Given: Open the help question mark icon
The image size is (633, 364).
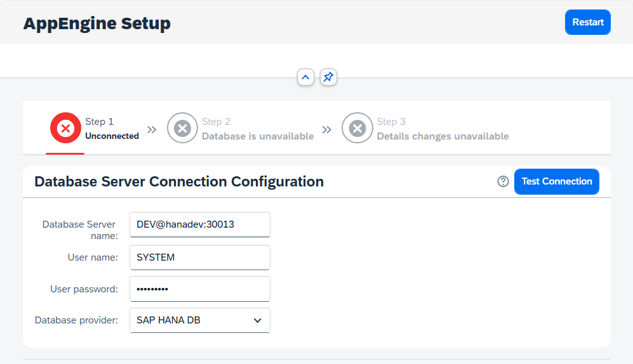Looking at the screenshot, I should point(503,181).
